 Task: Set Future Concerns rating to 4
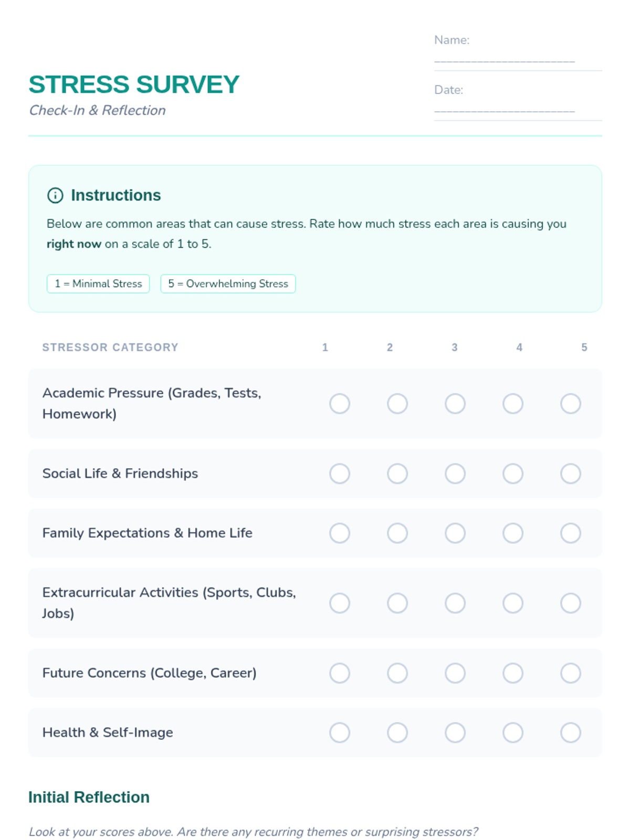click(513, 673)
